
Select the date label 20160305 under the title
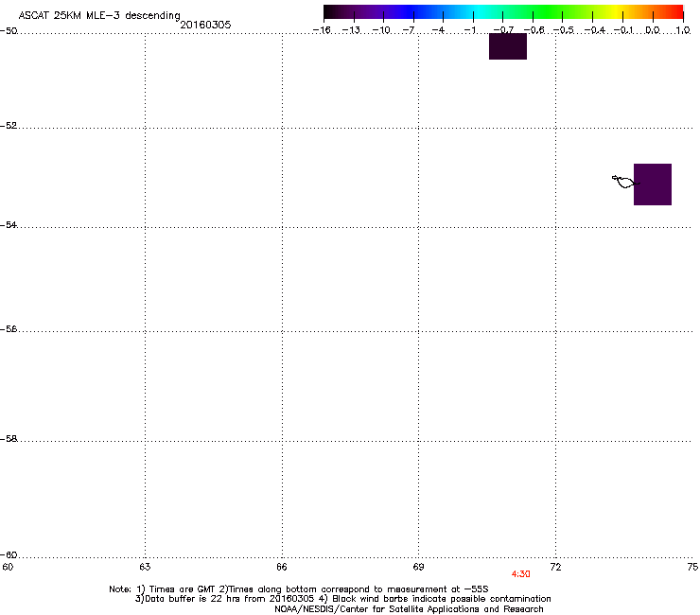[205, 25]
